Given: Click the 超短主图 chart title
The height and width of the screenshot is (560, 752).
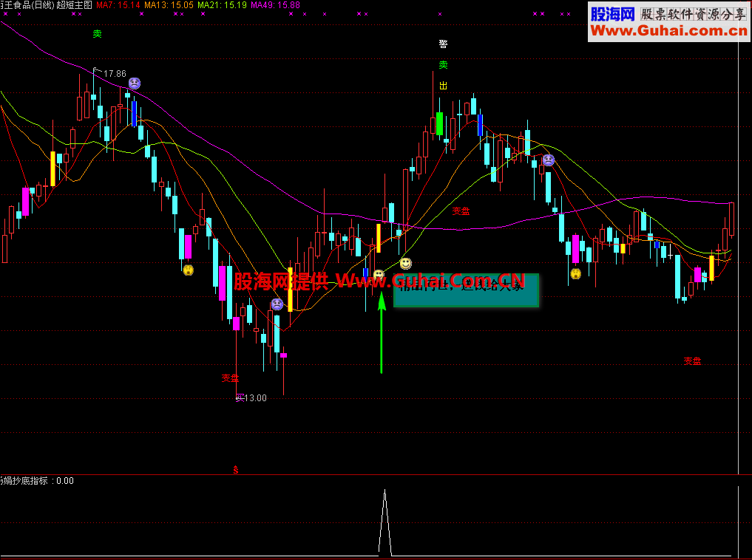Looking at the screenshot, I should point(74,5).
